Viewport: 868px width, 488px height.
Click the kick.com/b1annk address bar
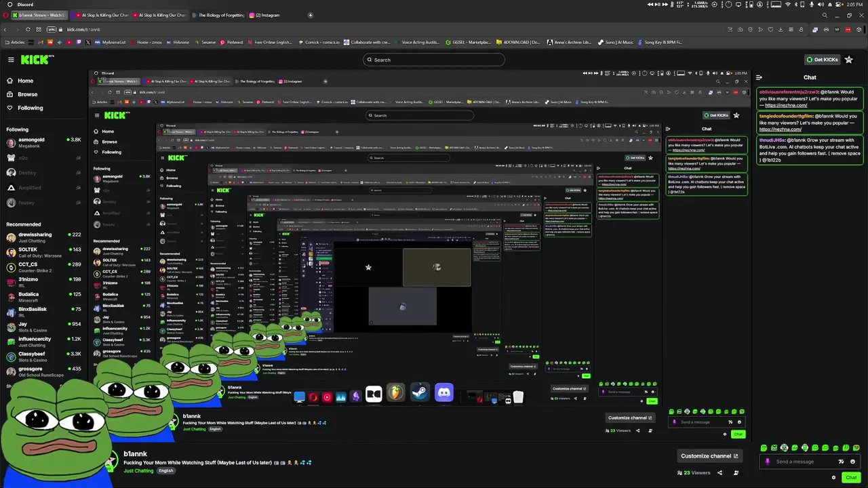coord(83,30)
